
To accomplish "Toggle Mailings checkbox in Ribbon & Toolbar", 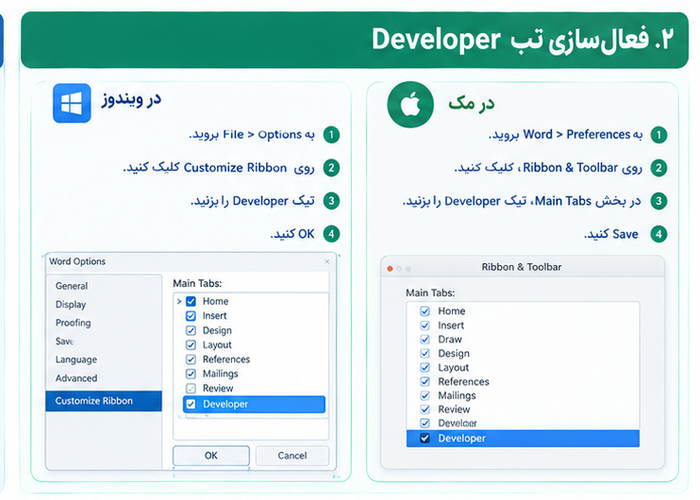I will coord(425,396).
